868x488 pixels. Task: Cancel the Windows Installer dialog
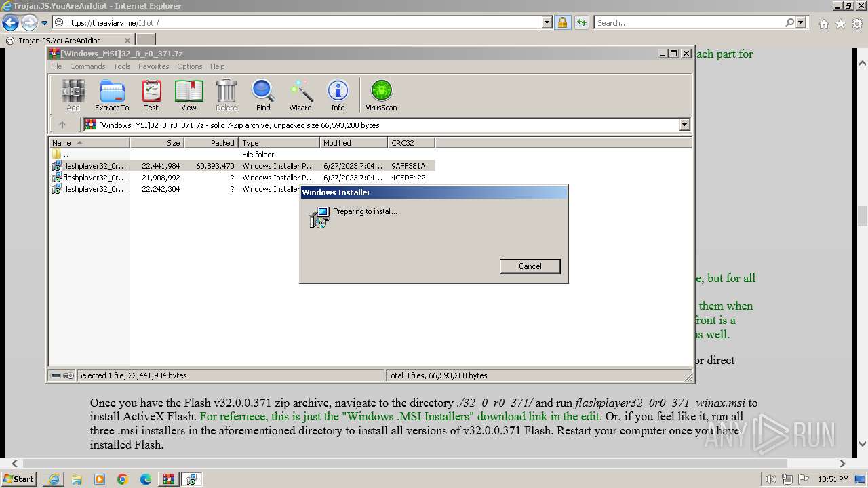[x=530, y=266]
